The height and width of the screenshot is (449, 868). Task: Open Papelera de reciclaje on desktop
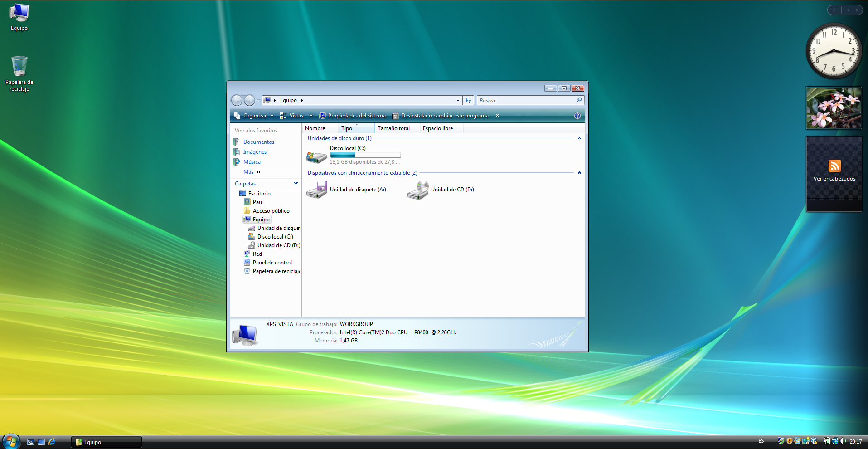click(x=19, y=68)
